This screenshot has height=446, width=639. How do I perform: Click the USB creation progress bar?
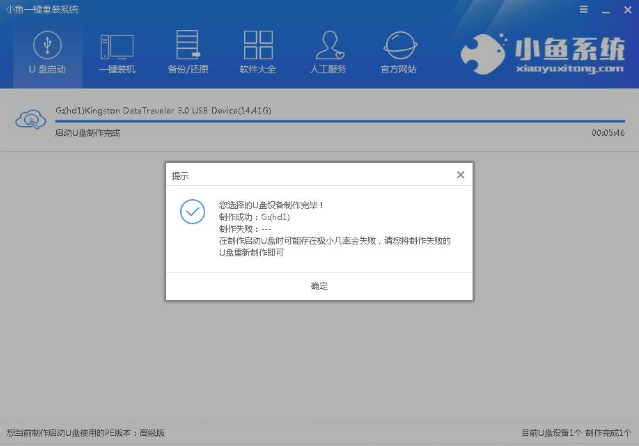[340, 121]
